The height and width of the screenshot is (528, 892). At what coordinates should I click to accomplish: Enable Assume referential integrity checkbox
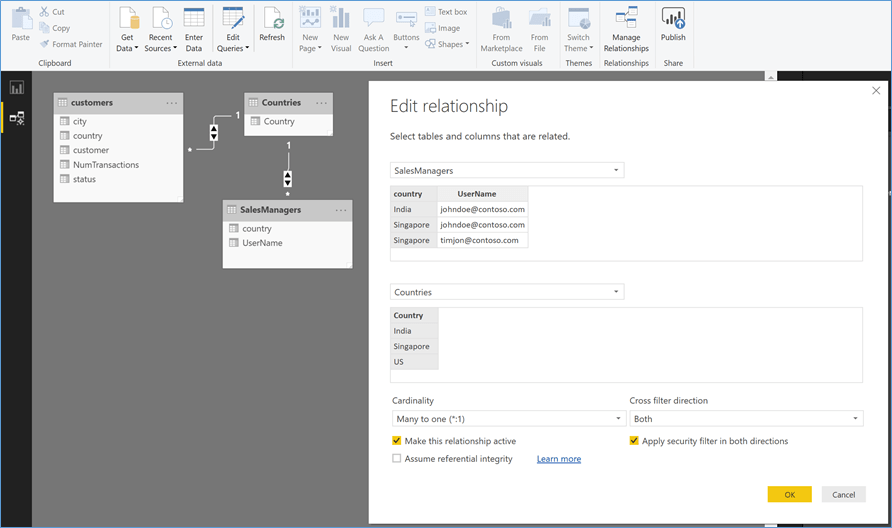click(x=397, y=459)
